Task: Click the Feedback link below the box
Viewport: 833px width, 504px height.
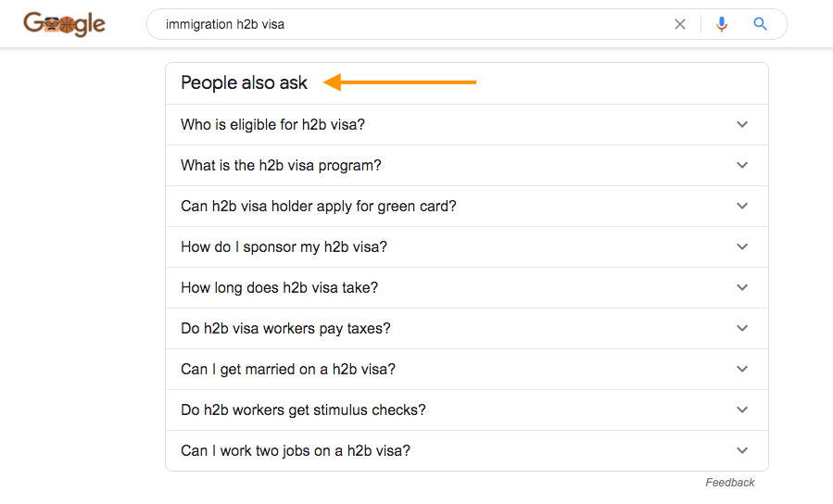Action: (x=730, y=482)
